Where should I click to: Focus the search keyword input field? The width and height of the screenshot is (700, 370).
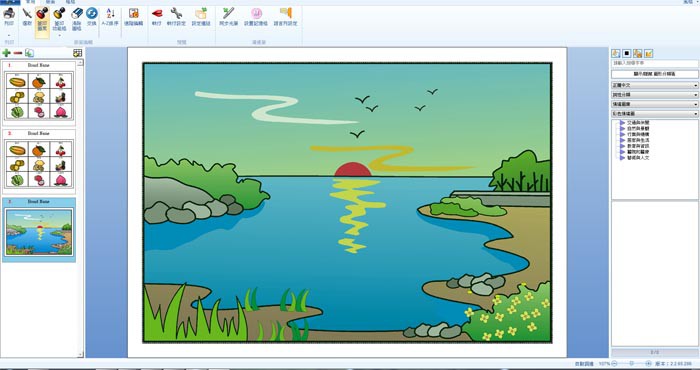point(654,64)
